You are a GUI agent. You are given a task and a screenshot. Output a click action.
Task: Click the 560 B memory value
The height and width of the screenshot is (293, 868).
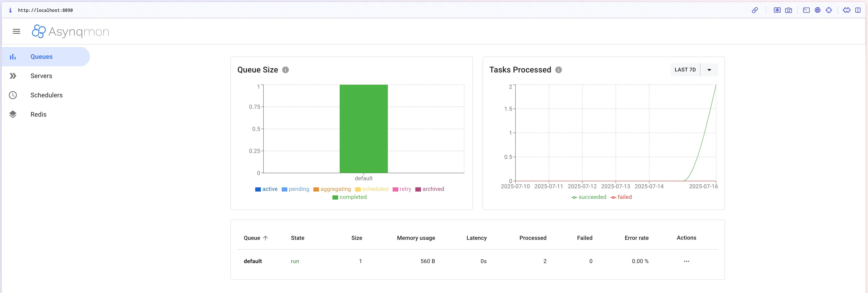[428, 261]
